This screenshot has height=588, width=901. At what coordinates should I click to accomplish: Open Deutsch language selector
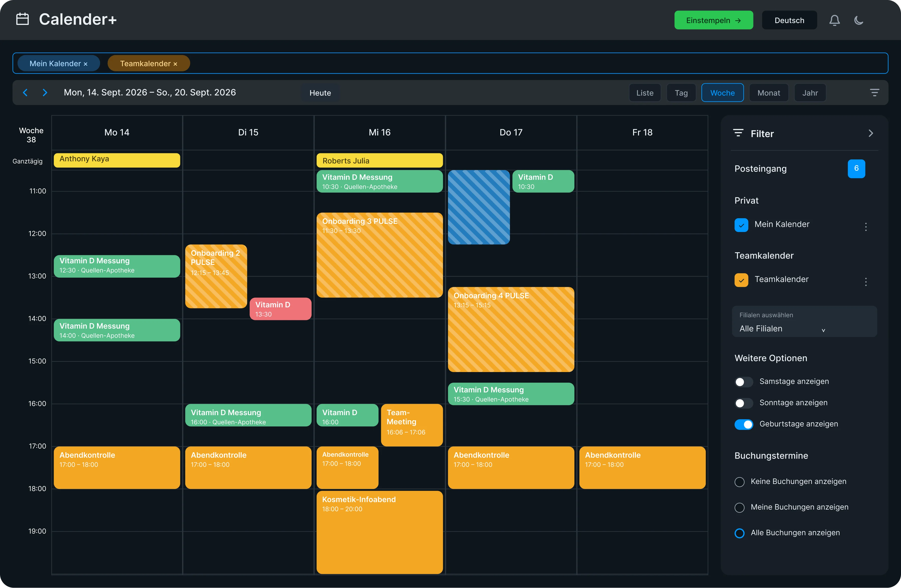pyautogui.click(x=789, y=21)
